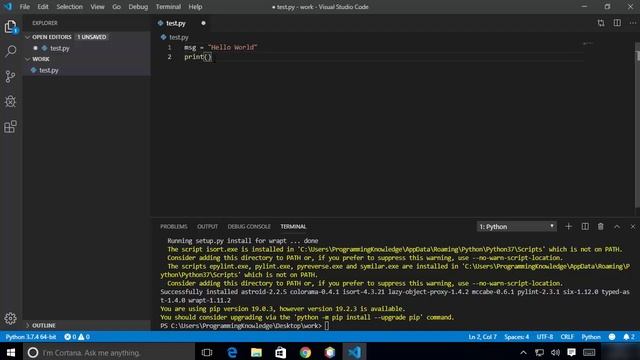Click code line 1 with msg assignment

220,47
